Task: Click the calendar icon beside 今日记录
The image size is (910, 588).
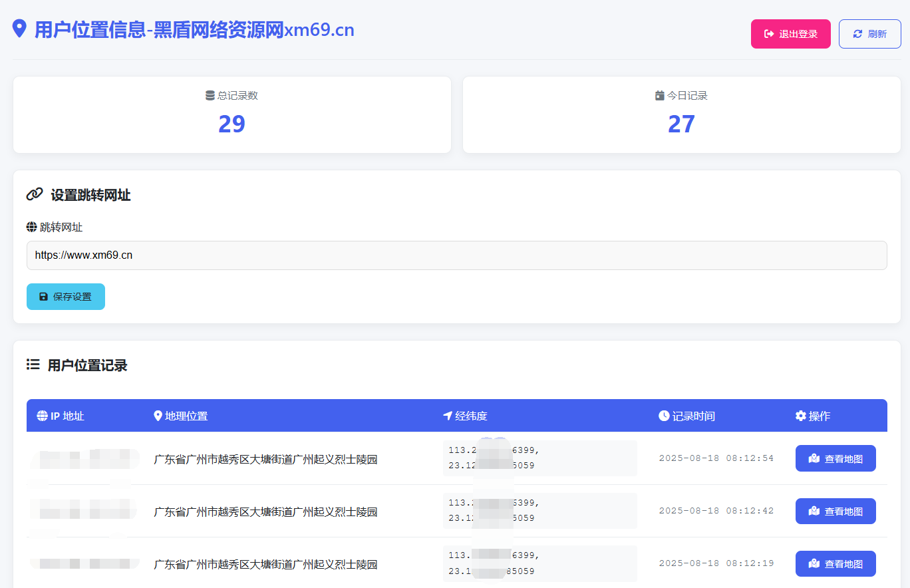Action: point(660,95)
